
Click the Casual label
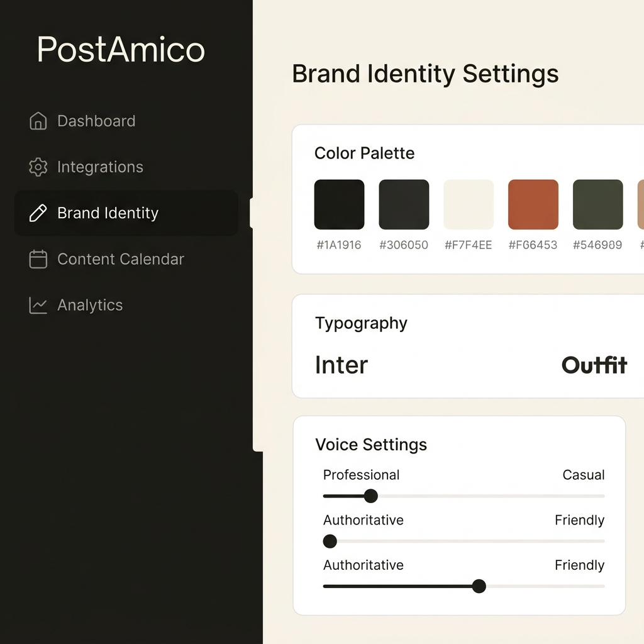(583, 475)
